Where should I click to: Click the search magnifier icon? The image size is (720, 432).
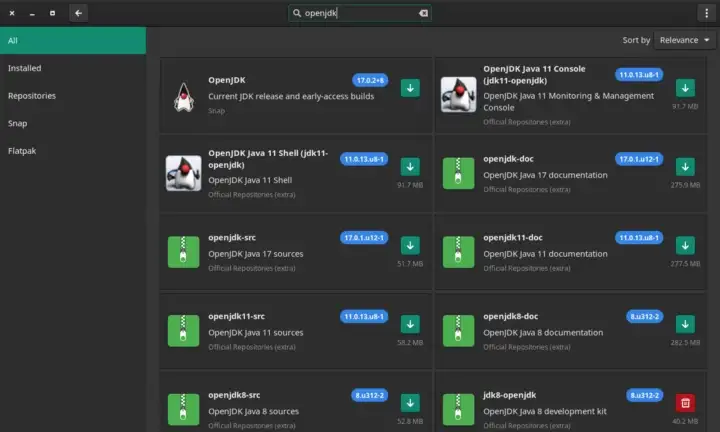297,13
